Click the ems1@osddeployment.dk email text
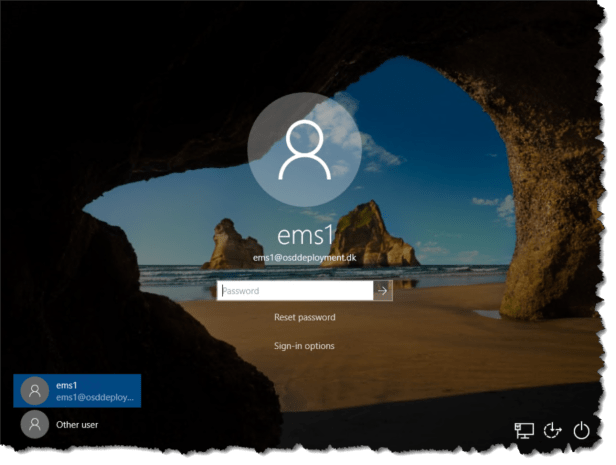Viewport: 616px width, 465px height. point(304,258)
